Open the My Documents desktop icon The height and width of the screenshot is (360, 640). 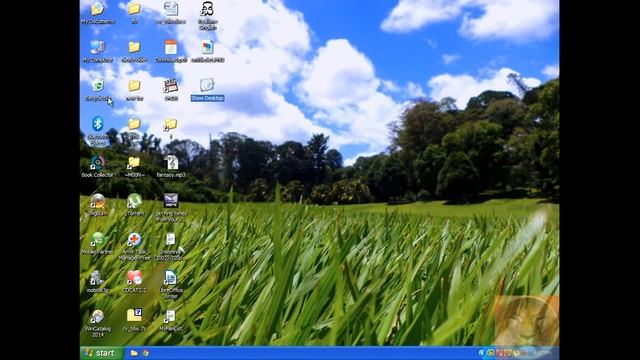(98, 9)
